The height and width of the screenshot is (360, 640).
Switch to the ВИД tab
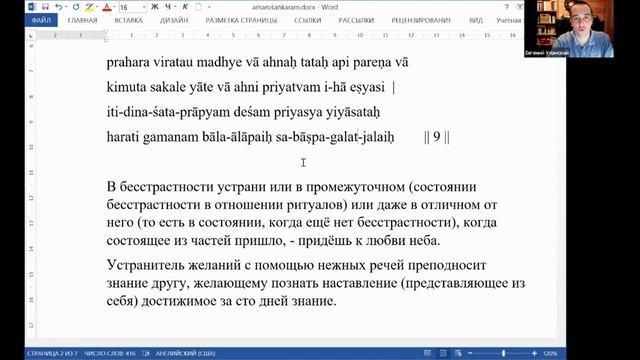[476, 20]
